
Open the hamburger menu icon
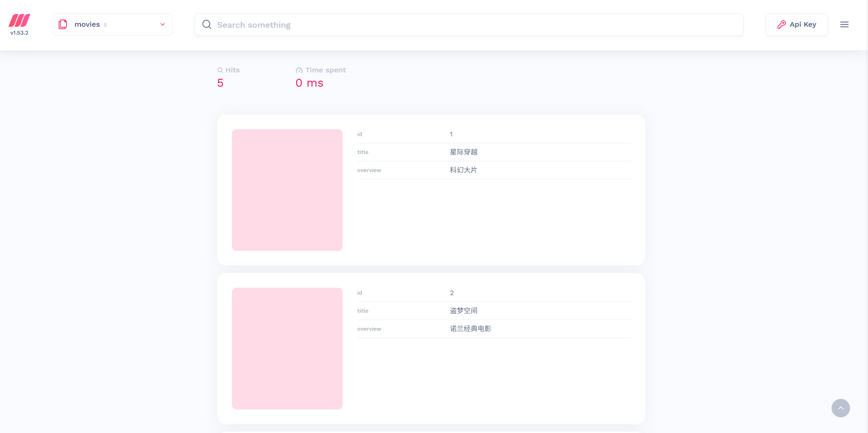point(844,24)
